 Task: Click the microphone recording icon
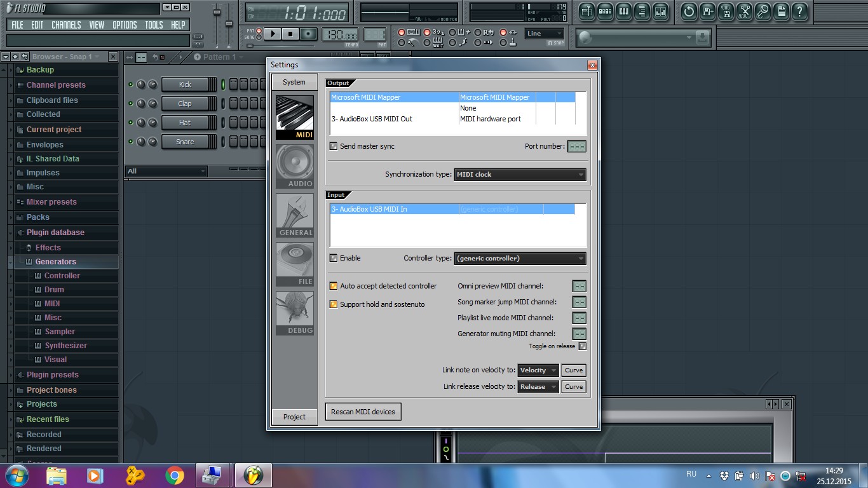click(763, 11)
